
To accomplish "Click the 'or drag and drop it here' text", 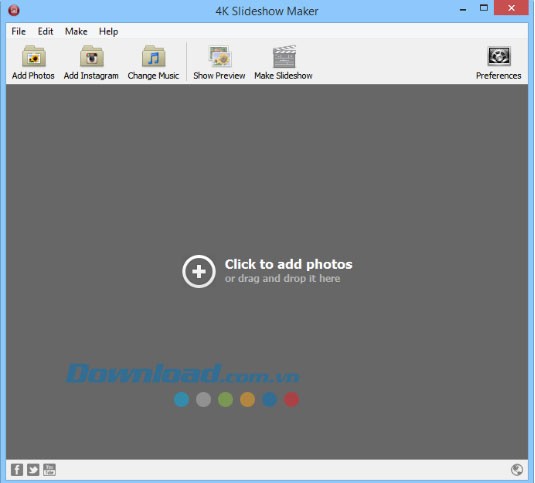I will click(x=283, y=279).
